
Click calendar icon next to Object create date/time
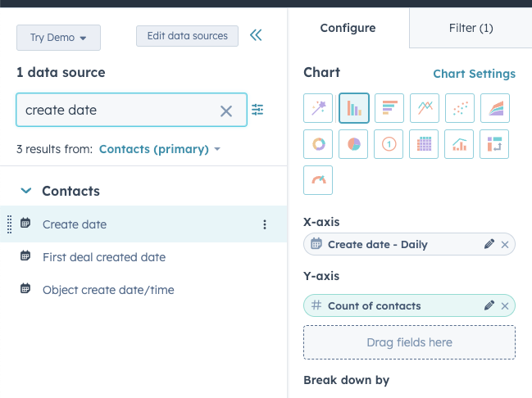click(25, 288)
